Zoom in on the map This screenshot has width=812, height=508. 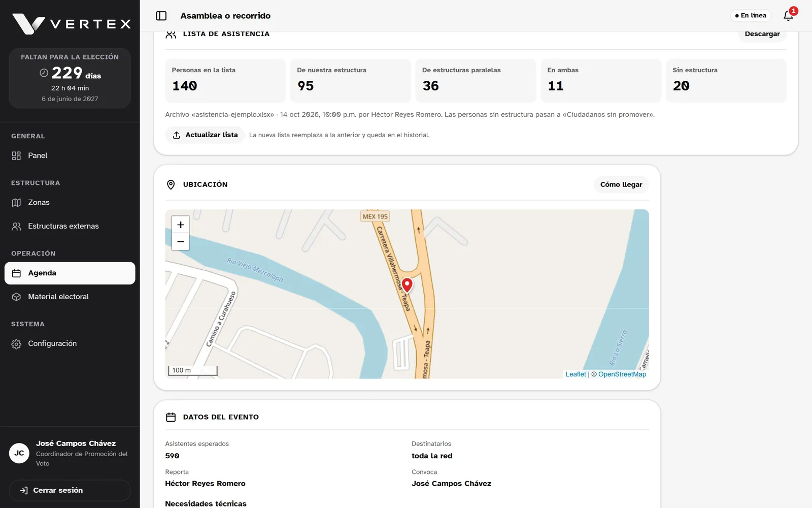tap(181, 225)
